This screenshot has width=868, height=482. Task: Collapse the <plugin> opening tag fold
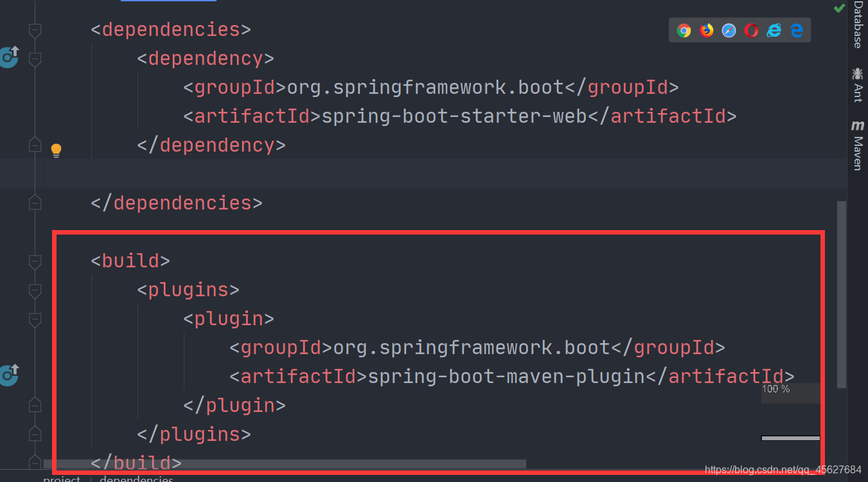point(35,319)
